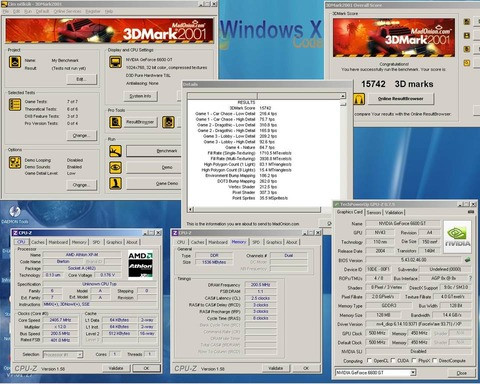
Task: Open the Online Services menu
Action: click(68, 11)
